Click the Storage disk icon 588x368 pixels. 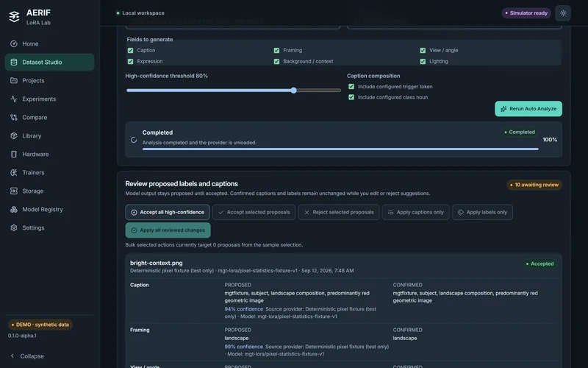[14, 191]
